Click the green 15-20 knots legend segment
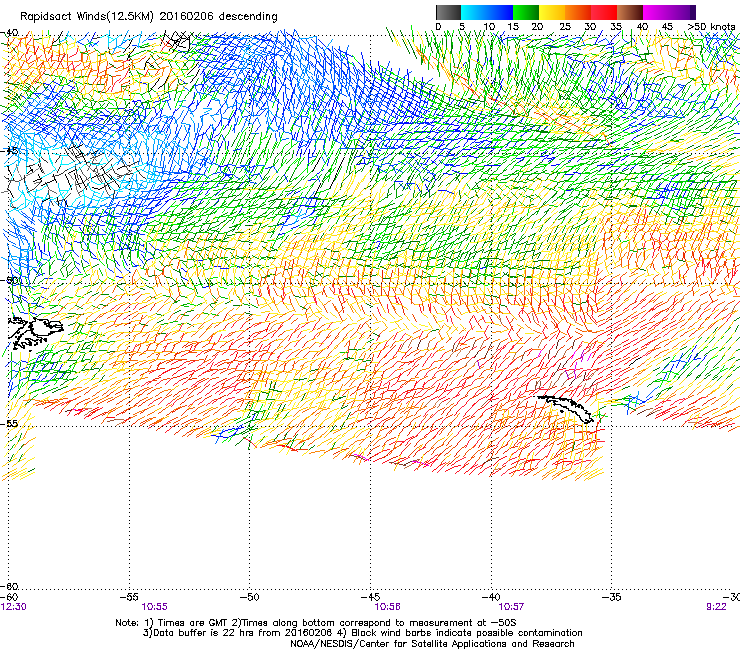Image resolution: width=740 pixels, height=650 pixels. coord(526,12)
